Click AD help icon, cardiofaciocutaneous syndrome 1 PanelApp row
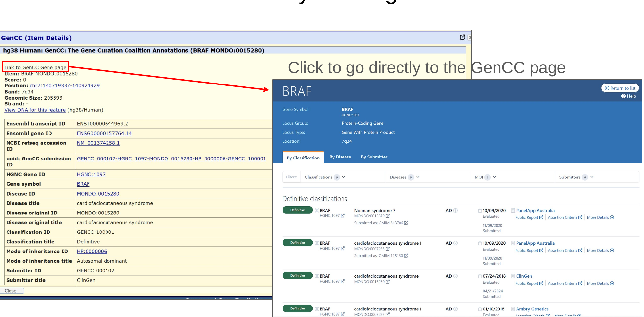Image resolution: width=644 pixels, height=317 pixels. 455,243
